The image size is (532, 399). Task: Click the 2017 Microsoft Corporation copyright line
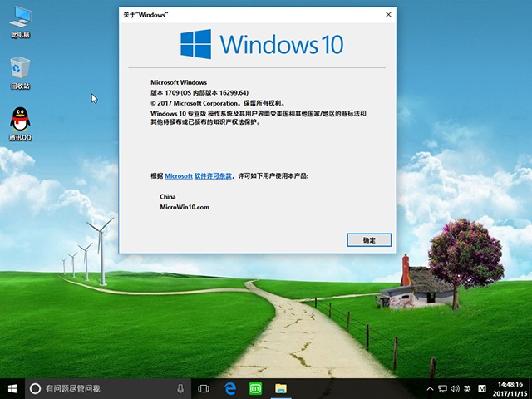pyautogui.click(x=219, y=103)
